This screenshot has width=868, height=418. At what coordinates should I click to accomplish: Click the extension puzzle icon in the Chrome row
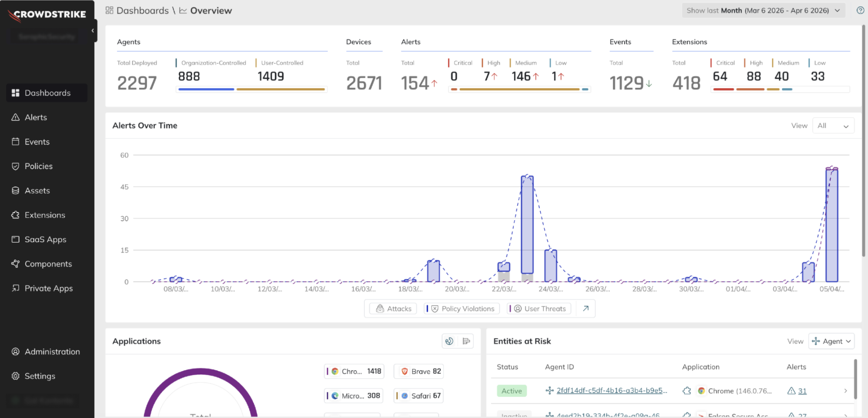point(687,391)
